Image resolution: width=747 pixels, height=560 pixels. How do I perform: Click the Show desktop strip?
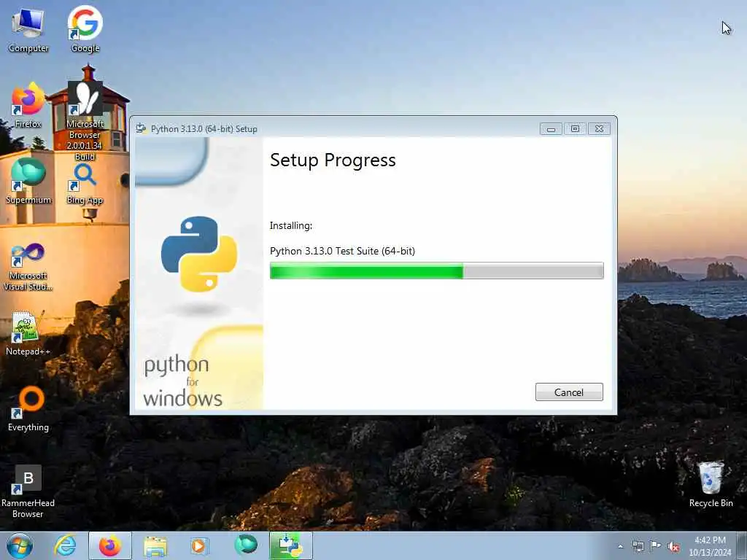click(742, 545)
